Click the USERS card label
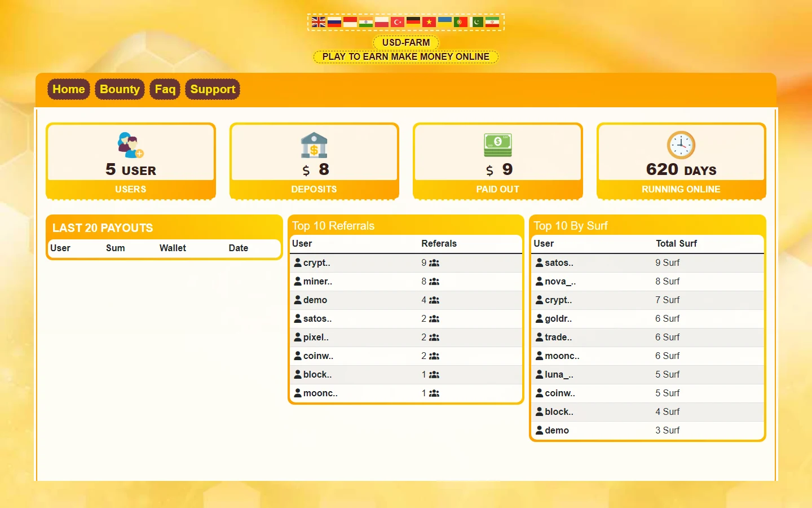 click(131, 189)
